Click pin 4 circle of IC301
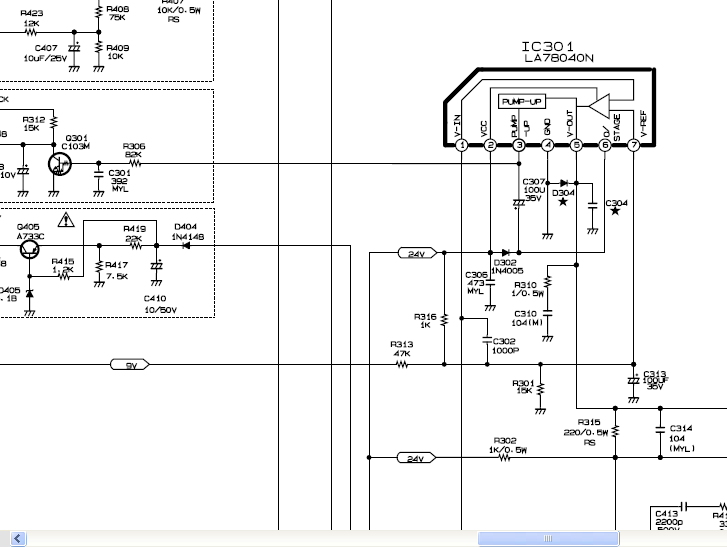Screen dimensions: 727x547 [x=548, y=145]
